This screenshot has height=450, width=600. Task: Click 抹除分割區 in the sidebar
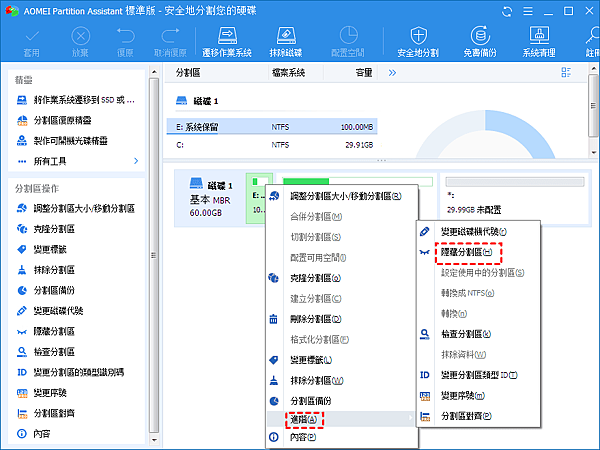tap(46, 270)
